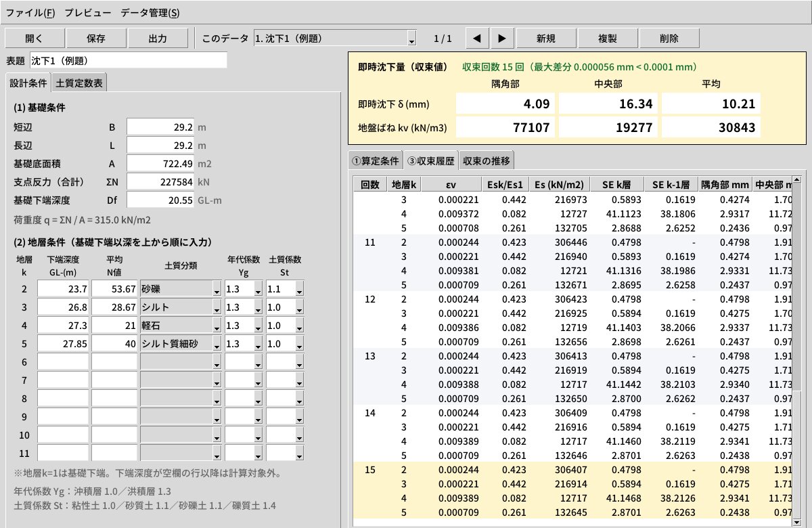Click the Es (kN/m2) column header
Image resolution: width=812 pixels, height=528 pixels.
point(559,185)
